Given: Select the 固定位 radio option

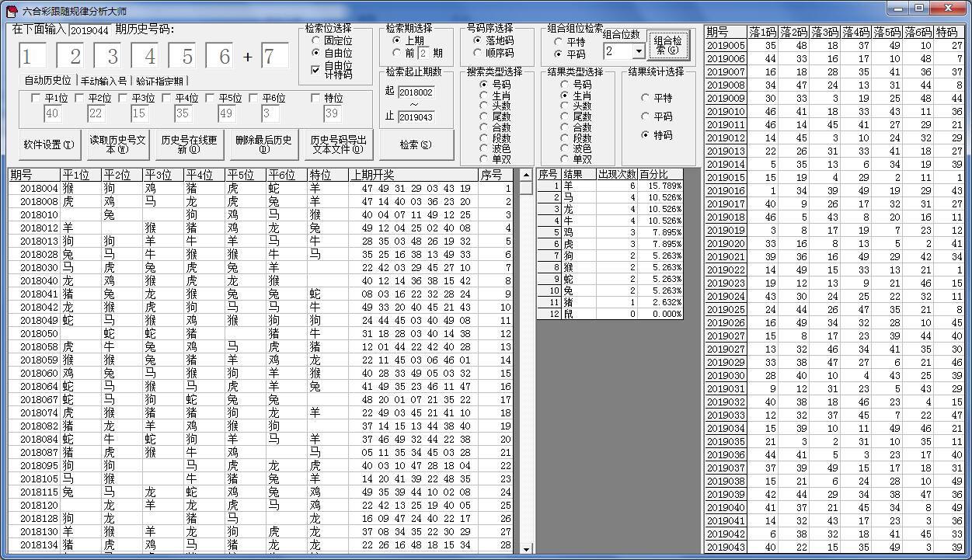Looking at the screenshot, I should (315, 40).
